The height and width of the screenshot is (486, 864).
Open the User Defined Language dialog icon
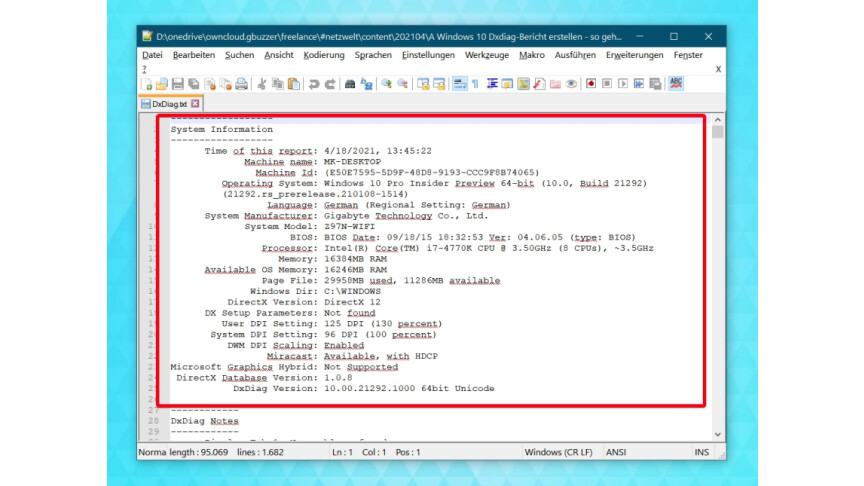[x=507, y=84]
